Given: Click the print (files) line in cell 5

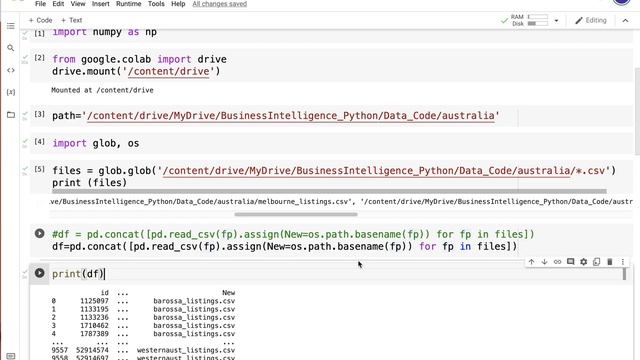Looking at the screenshot, I should pos(89,183).
